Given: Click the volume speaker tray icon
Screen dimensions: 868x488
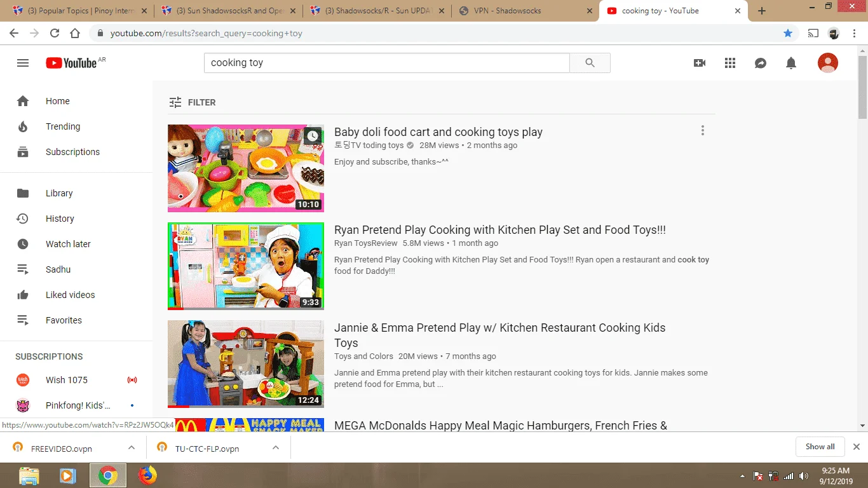Looking at the screenshot, I should (x=804, y=476).
